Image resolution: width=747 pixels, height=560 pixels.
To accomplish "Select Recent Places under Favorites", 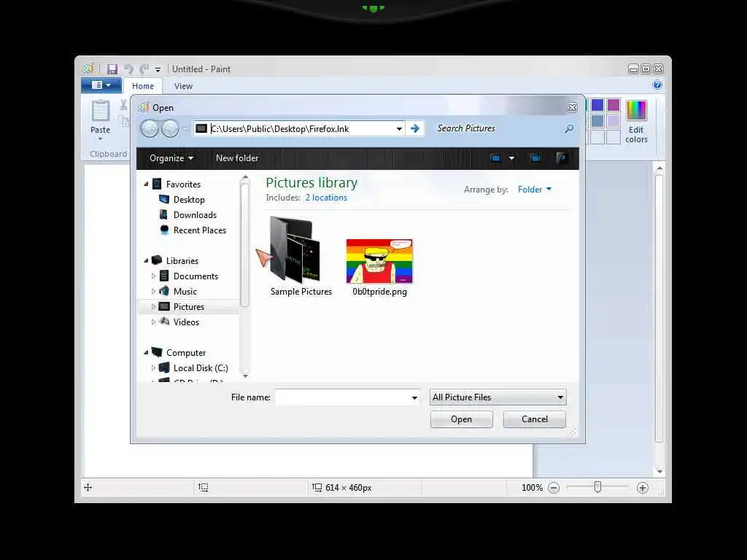I will click(x=200, y=230).
